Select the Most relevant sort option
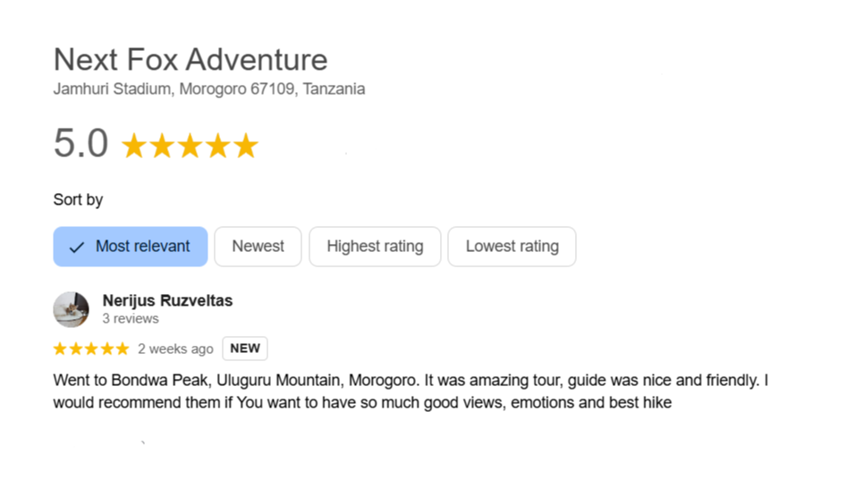This screenshot has height=504, width=863. [131, 247]
